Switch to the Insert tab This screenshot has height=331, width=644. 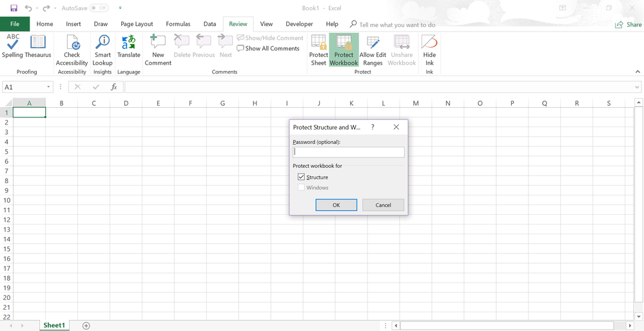73,25
